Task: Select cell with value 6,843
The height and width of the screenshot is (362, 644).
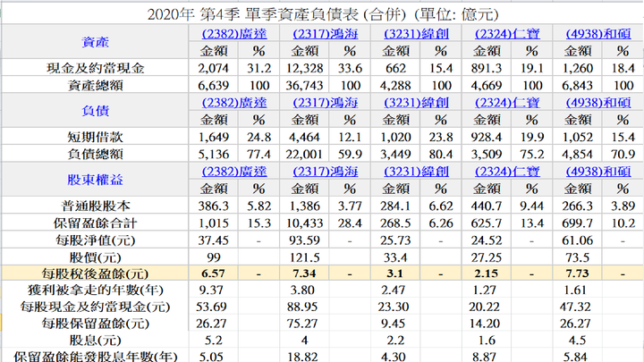Action: pyautogui.click(x=578, y=86)
